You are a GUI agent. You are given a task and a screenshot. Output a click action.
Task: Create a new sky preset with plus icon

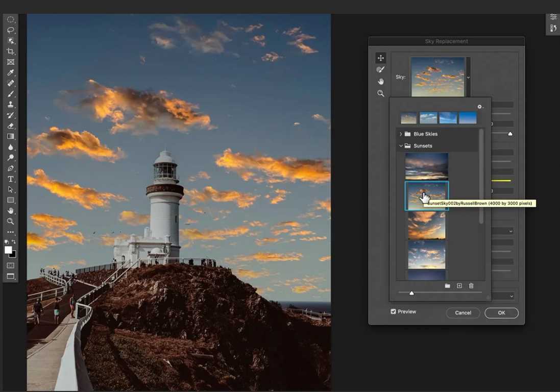[x=459, y=286]
